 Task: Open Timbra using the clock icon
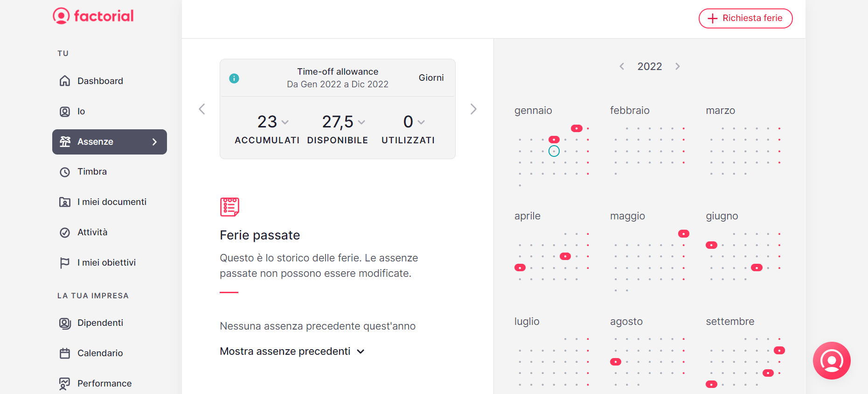[65, 172]
